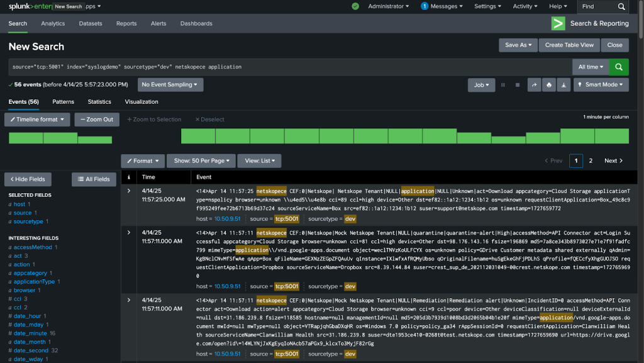This screenshot has height=363, width=644.
Task: Open the accessMethod interesting field
Action: coord(33,247)
